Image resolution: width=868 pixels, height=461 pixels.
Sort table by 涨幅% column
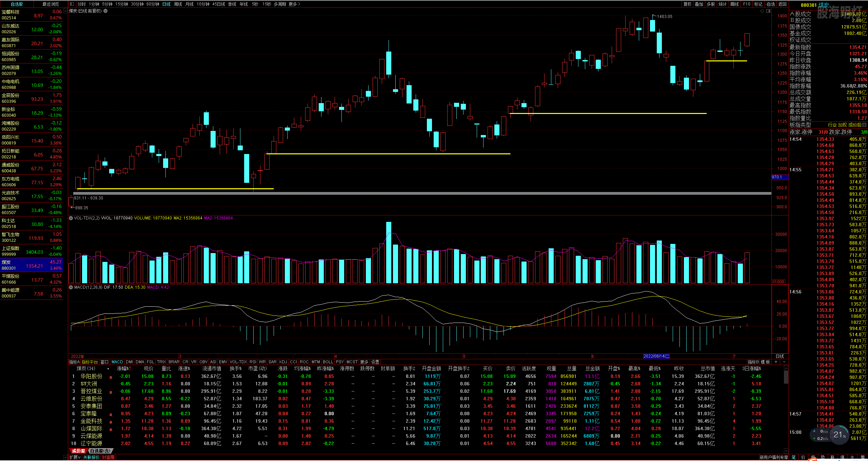coord(123,368)
